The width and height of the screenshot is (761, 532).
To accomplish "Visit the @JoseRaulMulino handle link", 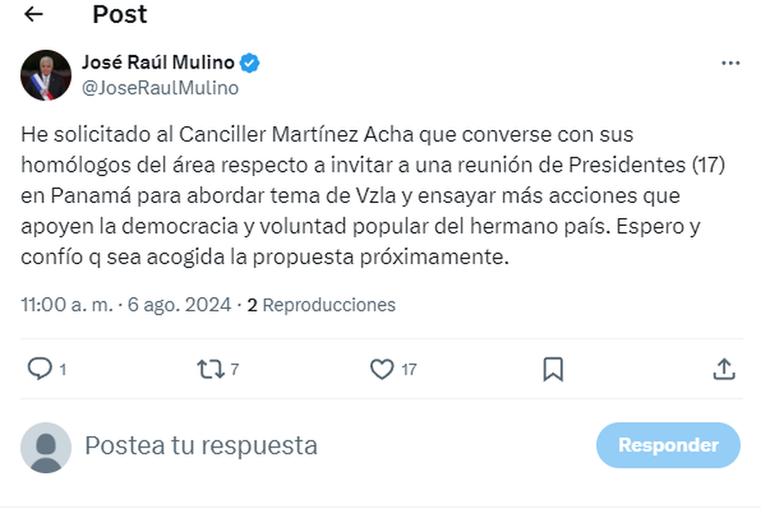I will (159, 87).
